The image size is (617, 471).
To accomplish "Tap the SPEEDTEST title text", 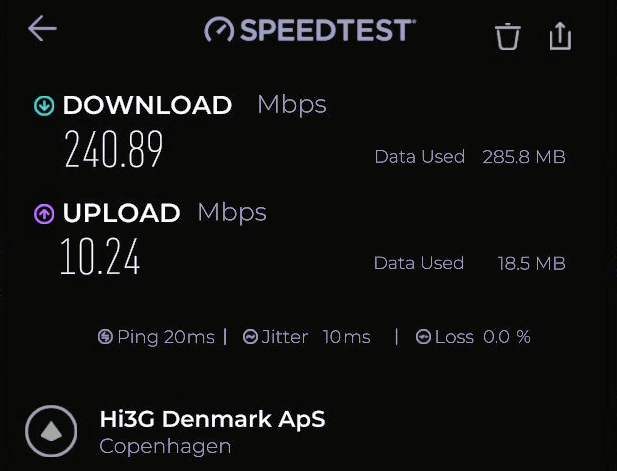I will click(x=326, y=31).
